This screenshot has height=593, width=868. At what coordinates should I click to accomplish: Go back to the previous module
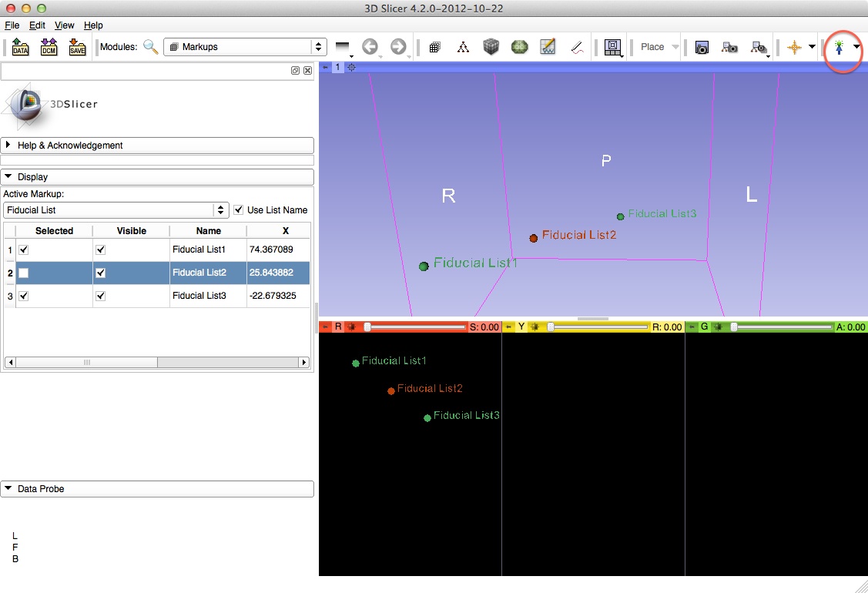[x=370, y=47]
